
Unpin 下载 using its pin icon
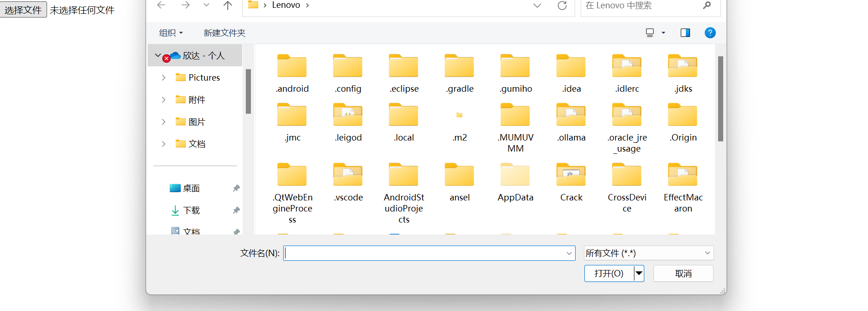pyautogui.click(x=236, y=210)
